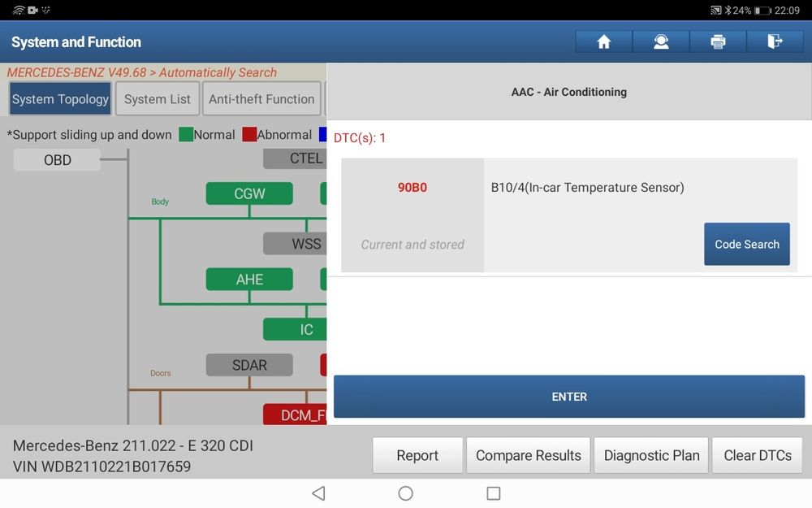This screenshot has width=812, height=508.
Task: Click the In-car Temperature Sensor description
Action: [x=587, y=188]
